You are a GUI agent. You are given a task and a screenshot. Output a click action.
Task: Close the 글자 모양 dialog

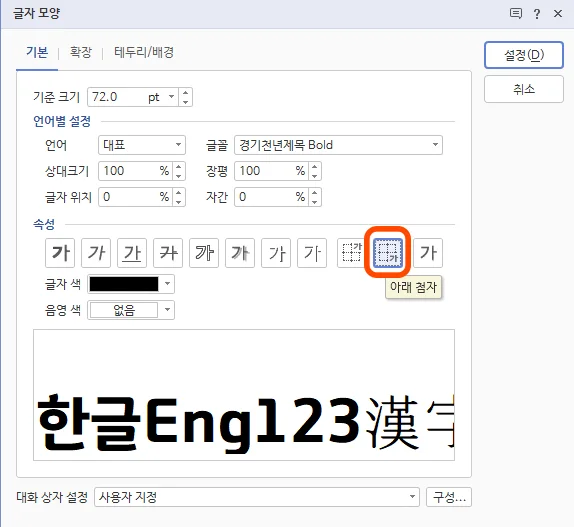pos(558,14)
